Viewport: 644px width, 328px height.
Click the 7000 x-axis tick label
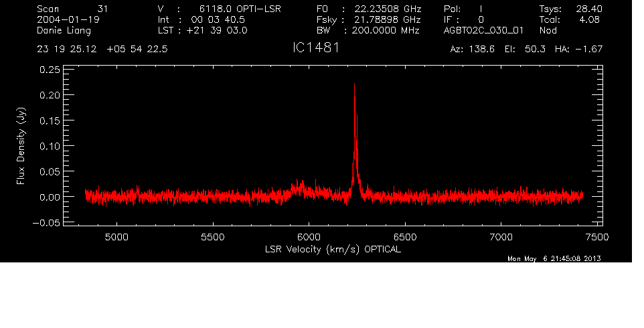click(501, 237)
